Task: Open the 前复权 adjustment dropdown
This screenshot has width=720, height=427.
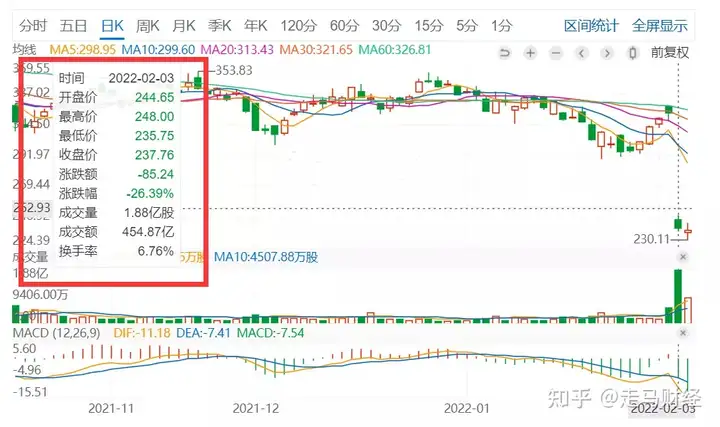Action: click(x=669, y=53)
